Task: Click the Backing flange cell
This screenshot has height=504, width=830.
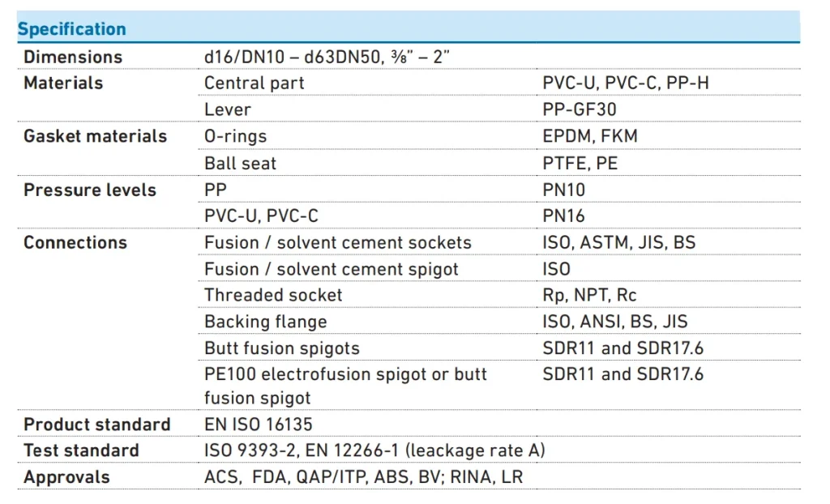Action: pos(265,322)
